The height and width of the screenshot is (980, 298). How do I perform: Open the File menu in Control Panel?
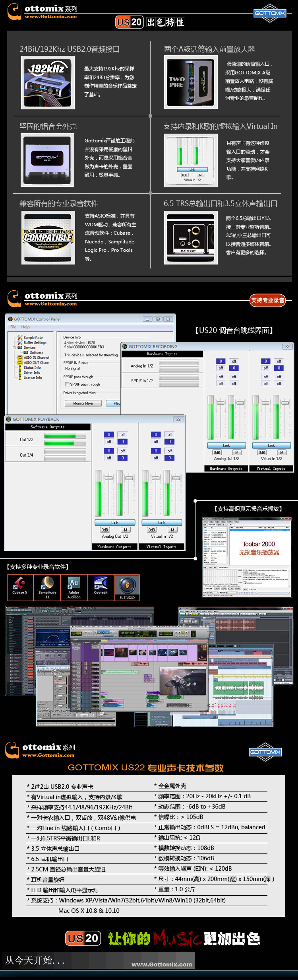(13, 327)
